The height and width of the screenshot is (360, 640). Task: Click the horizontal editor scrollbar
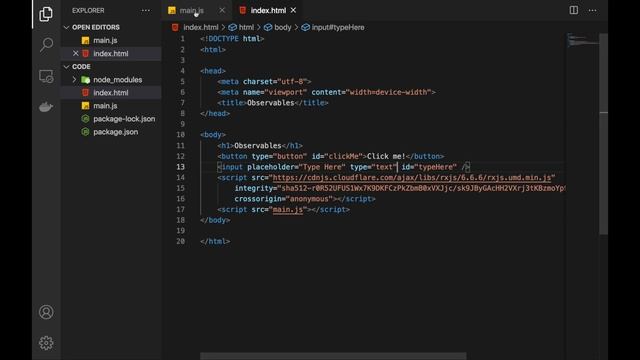(333, 356)
